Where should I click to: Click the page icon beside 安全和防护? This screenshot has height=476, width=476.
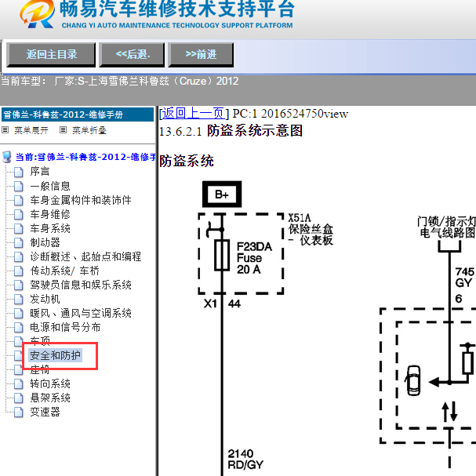pos(19,355)
